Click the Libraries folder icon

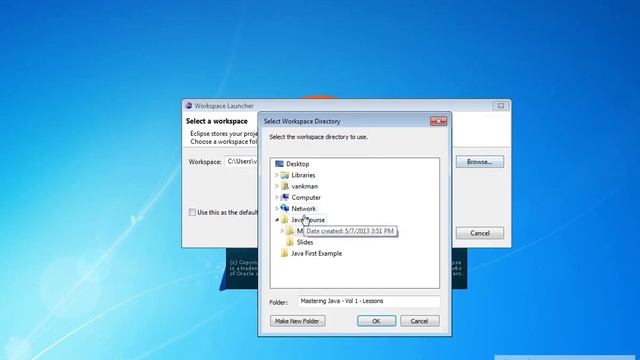(x=285, y=175)
